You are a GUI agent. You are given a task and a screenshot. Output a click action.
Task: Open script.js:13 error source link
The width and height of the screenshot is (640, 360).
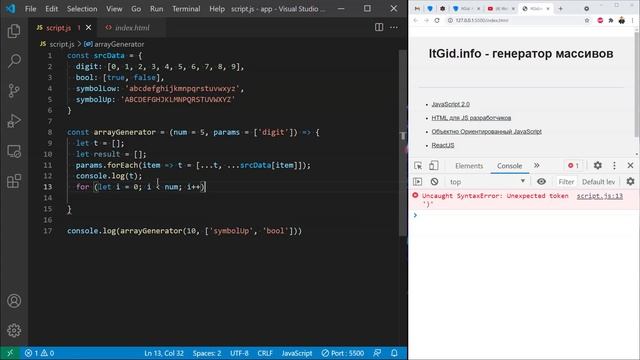pyautogui.click(x=600, y=196)
